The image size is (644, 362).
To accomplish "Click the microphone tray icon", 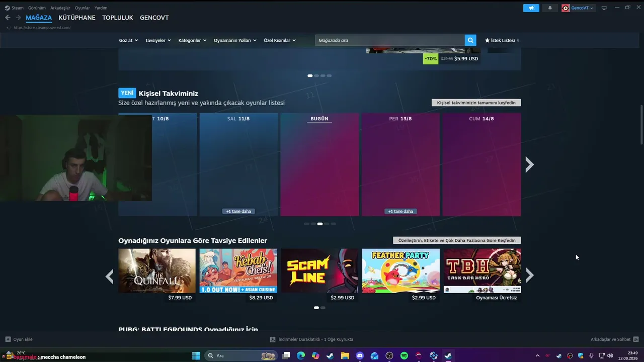I will [591, 356].
